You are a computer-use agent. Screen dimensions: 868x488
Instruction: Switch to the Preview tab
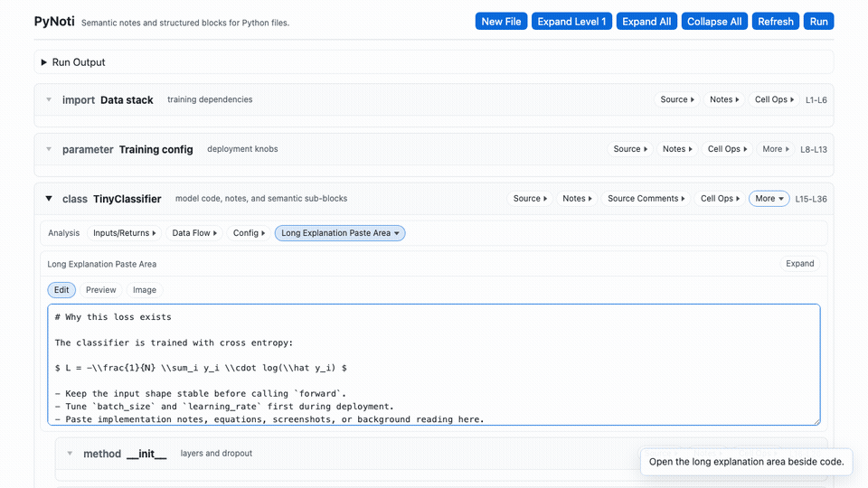100,290
